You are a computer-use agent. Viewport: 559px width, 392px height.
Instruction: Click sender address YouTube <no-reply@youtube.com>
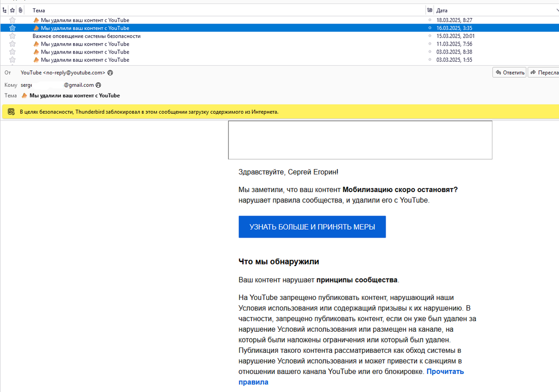pos(63,73)
